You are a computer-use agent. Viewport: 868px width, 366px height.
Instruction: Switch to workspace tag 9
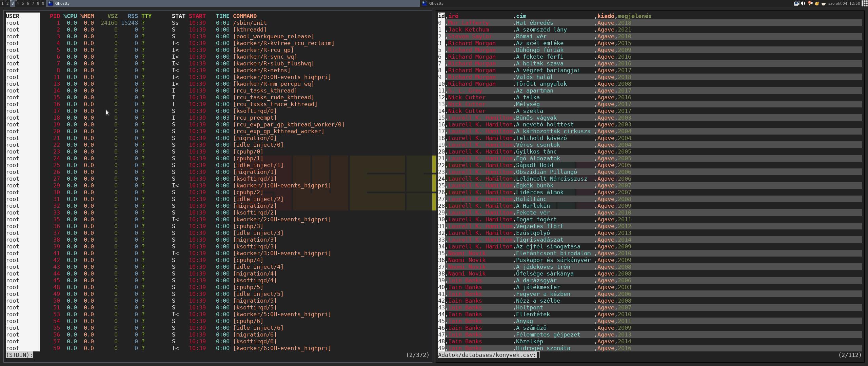pos(43,3)
